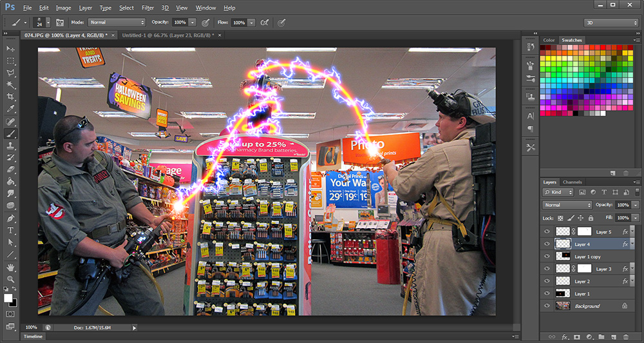Hide Layer 4 via its eye icon

[547, 244]
